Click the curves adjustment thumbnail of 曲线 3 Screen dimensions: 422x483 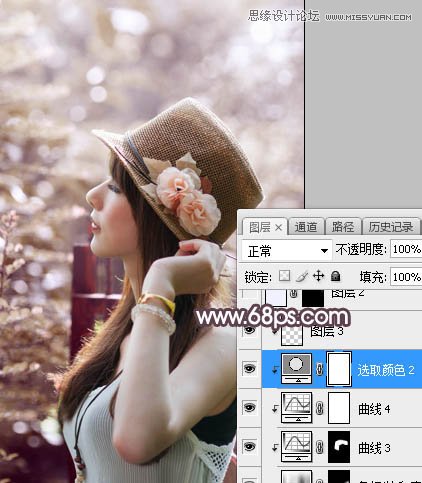[297, 447]
